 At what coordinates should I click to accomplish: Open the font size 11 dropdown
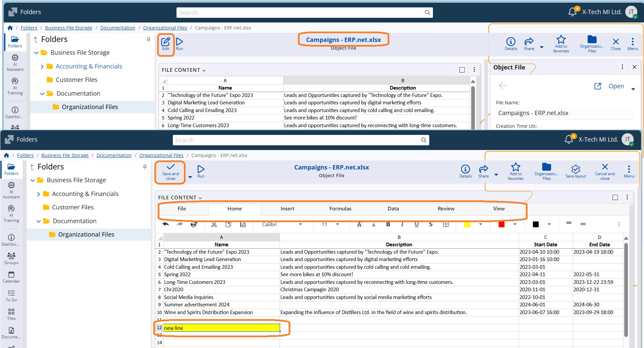pyautogui.click(x=338, y=224)
